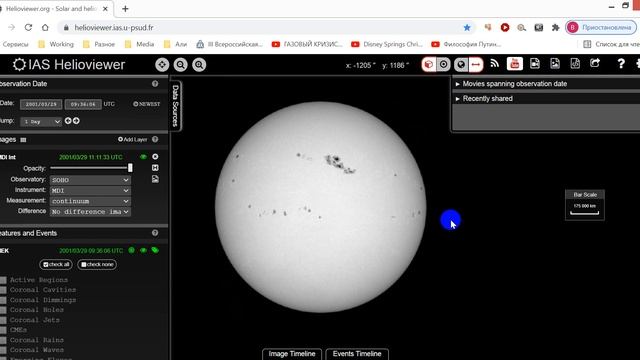Check the Coronal Holes checkbox
640x360 pixels.
click(x=3, y=310)
